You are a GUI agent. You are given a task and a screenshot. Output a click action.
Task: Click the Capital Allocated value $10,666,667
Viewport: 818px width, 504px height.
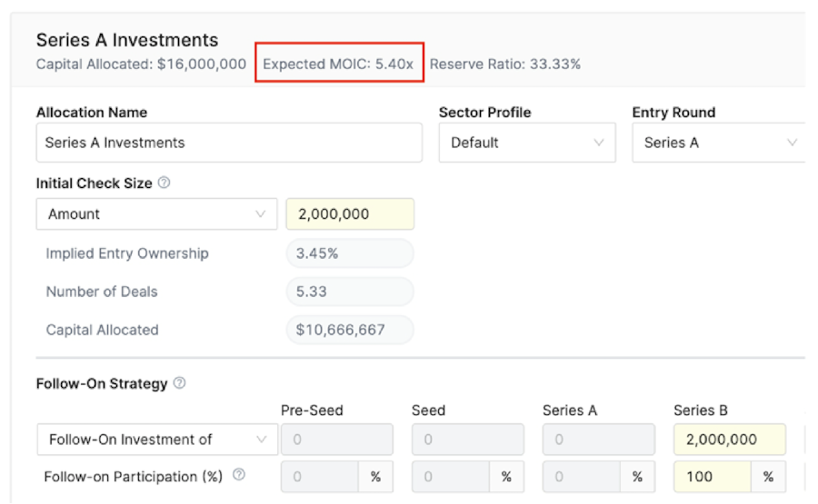350,330
